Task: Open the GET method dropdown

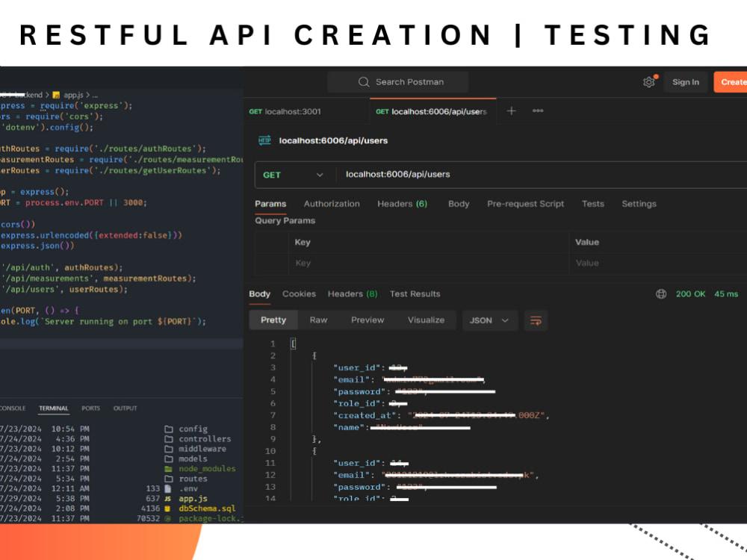Action: [x=294, y=175]
